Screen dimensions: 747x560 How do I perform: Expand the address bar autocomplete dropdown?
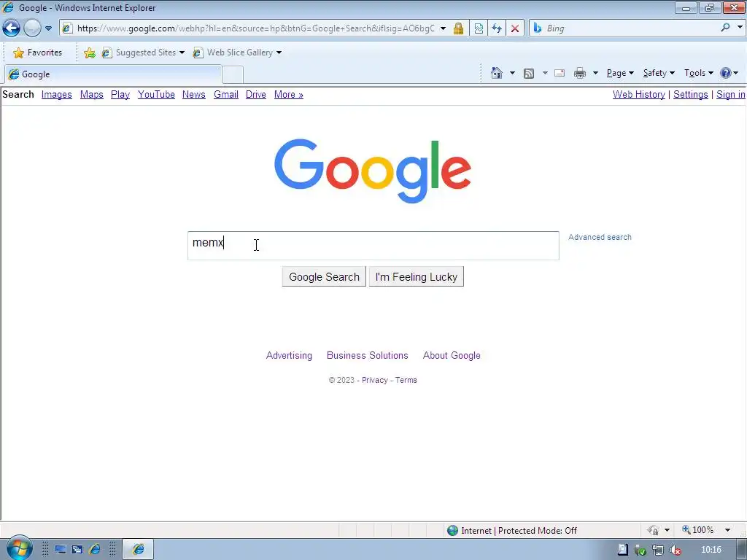[x=443, y=28]
